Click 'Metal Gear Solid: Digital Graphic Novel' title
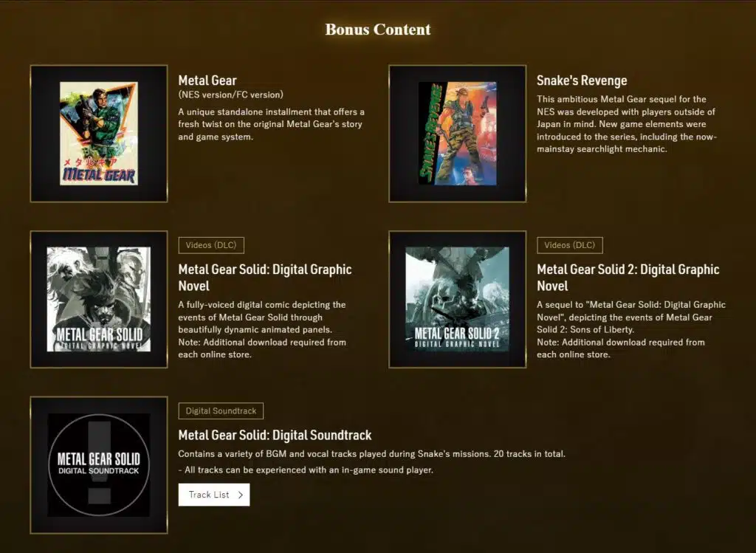This screenshot has height=553, width=756. (265, 278)
